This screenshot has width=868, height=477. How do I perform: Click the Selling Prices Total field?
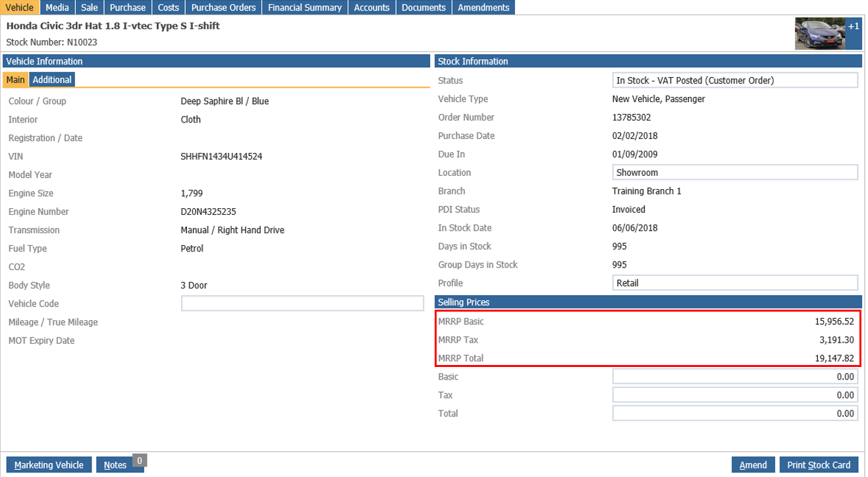click(735, 414)
